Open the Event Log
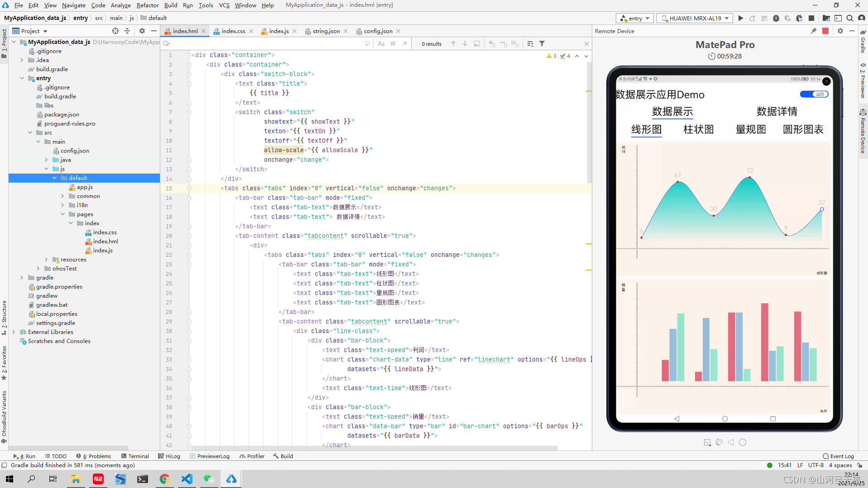This screenshot has height=488, width=868. pyautogui.click(x=838, y=456)
